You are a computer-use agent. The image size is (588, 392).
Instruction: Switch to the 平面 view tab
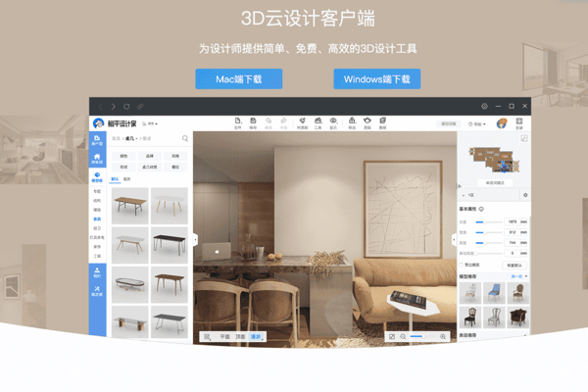[224, 337]
